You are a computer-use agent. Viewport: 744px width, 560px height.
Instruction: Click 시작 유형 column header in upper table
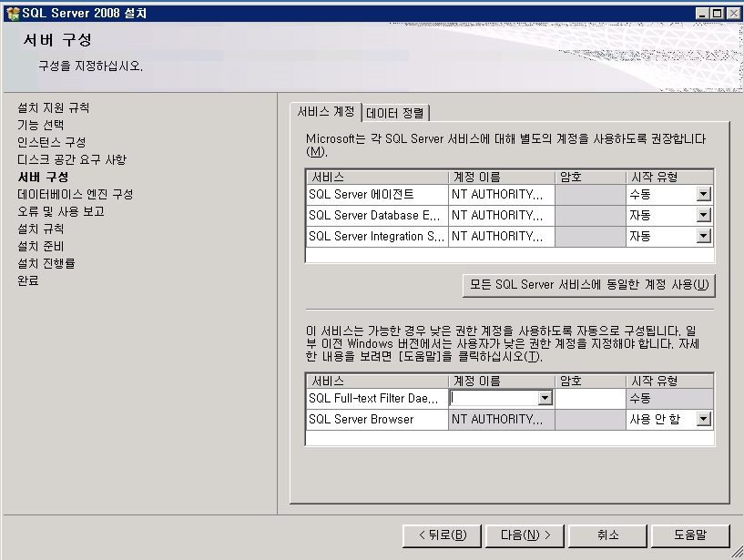coord(669,177)
